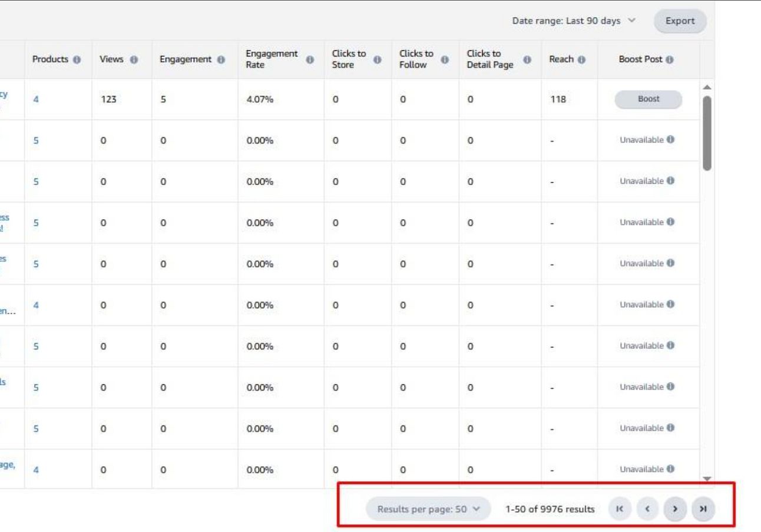
Task: Click the Boost button for the 123-view post
Action: [x=648, y=99]
